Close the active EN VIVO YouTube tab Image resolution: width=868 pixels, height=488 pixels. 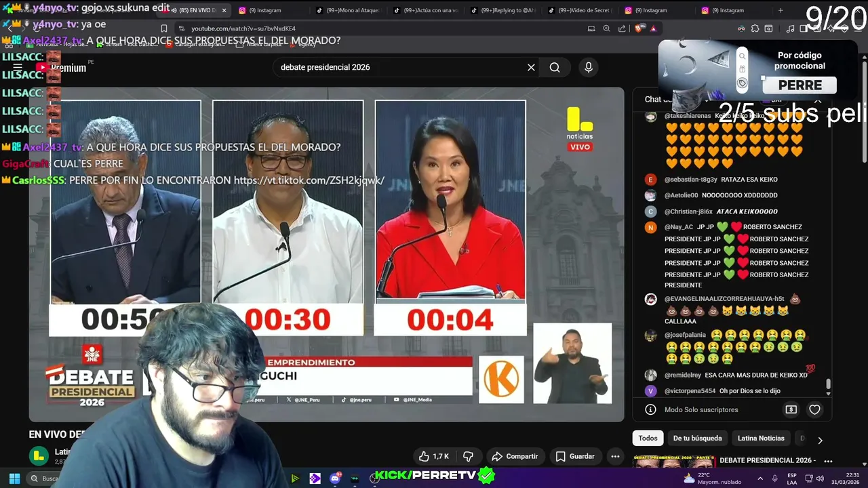click(x=224, y=10)
